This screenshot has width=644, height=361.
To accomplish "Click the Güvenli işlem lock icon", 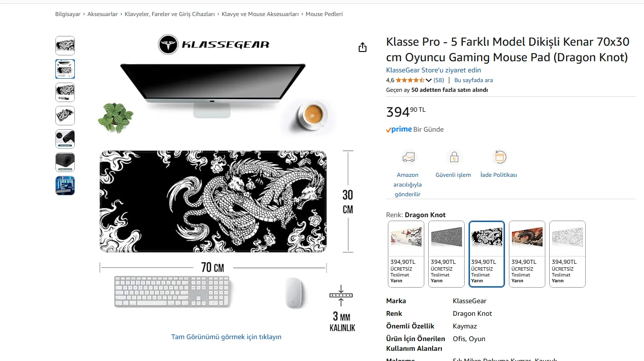I will click(x=453, y=157).
